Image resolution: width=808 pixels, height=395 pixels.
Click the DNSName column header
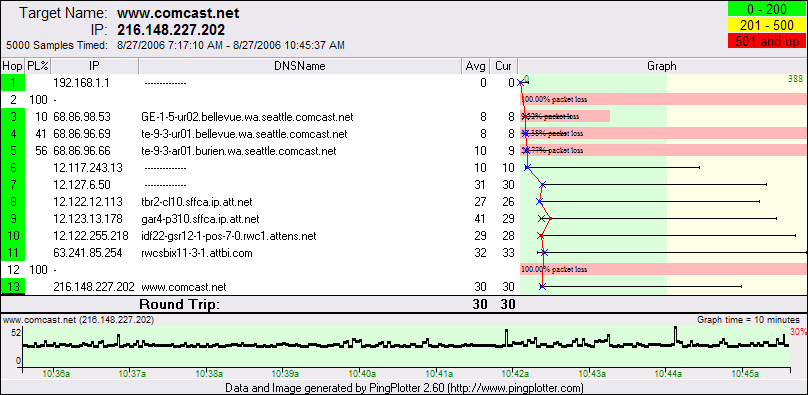[300, 66]
